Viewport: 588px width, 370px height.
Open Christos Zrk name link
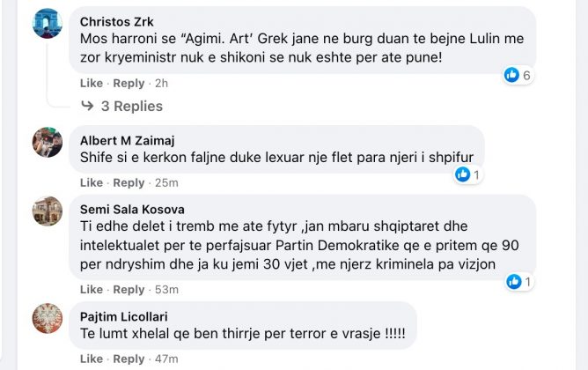(116, 22)
